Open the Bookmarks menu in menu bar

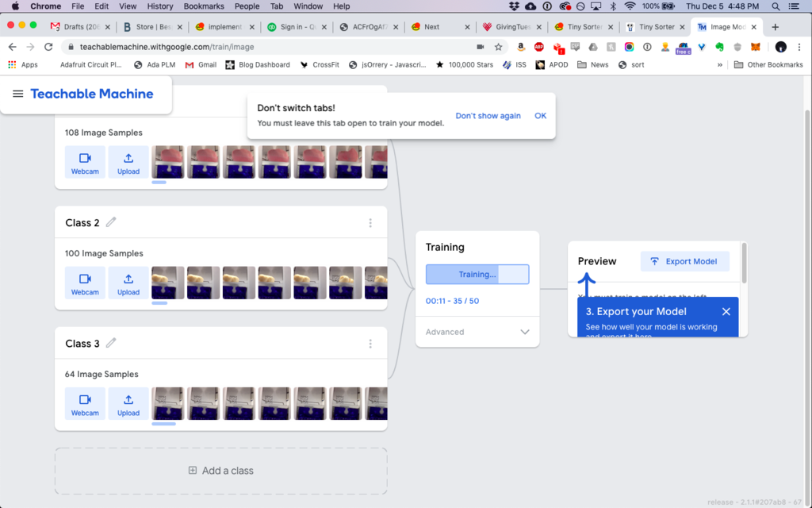click(203, 6)
